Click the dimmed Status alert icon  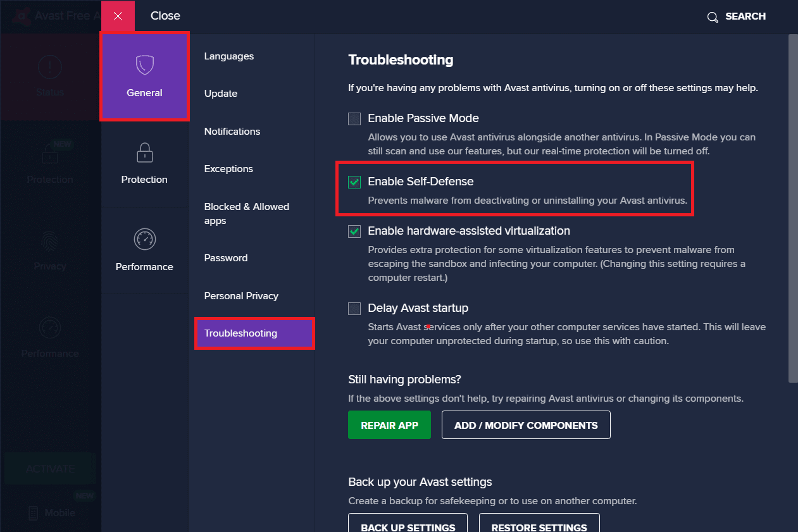[x=49, y=66]
